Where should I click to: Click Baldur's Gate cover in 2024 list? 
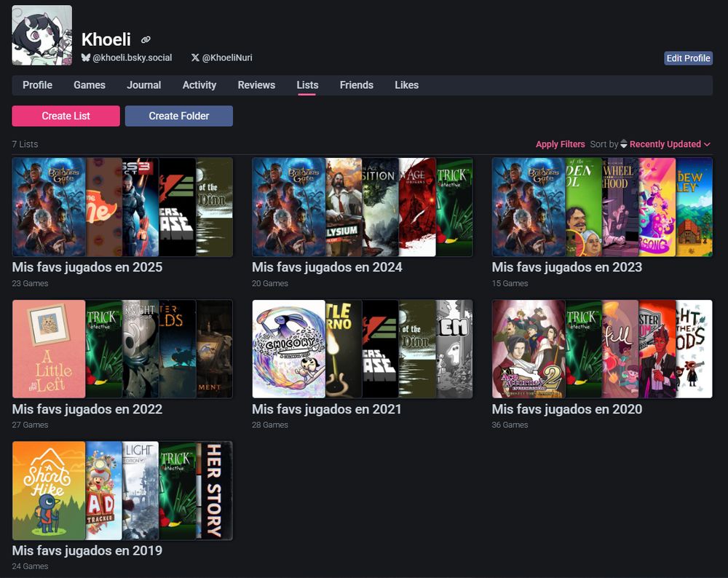[x=289, y=207]
